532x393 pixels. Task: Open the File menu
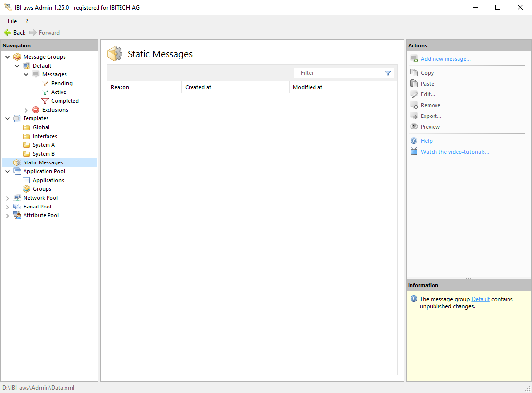pyautogui.click(x=12, y=21)
